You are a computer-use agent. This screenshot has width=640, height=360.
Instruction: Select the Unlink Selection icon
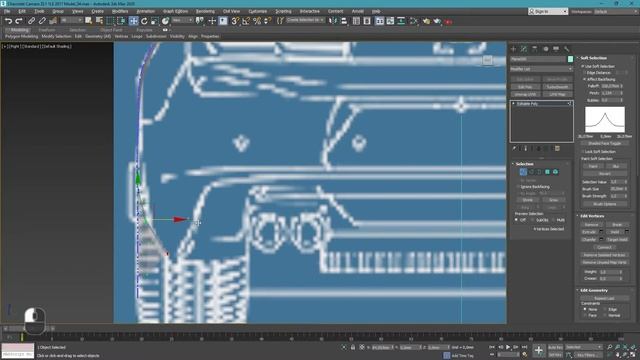[42, 21]
